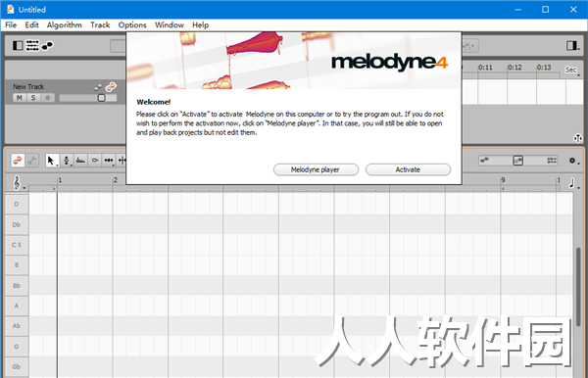
Task: Click the dimmed random offset toolbar icon
Action: coord(469,46)
